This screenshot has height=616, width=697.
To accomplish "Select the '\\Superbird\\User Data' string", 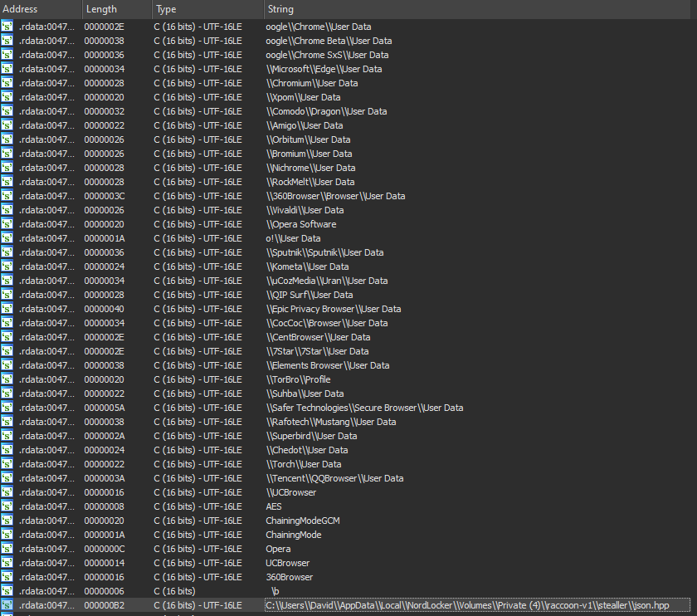I will click(x=312, y=436).
